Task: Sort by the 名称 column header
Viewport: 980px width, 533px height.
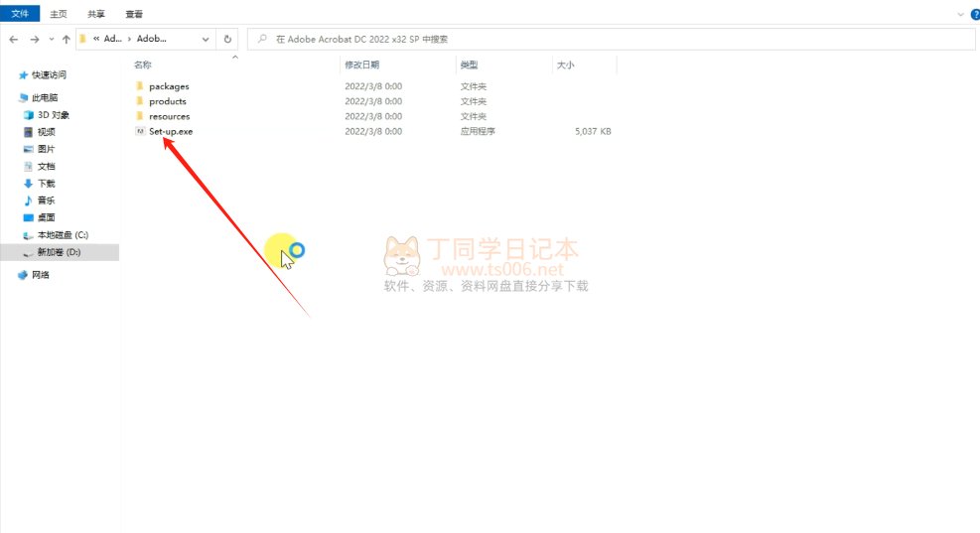Action: (143, 65)
